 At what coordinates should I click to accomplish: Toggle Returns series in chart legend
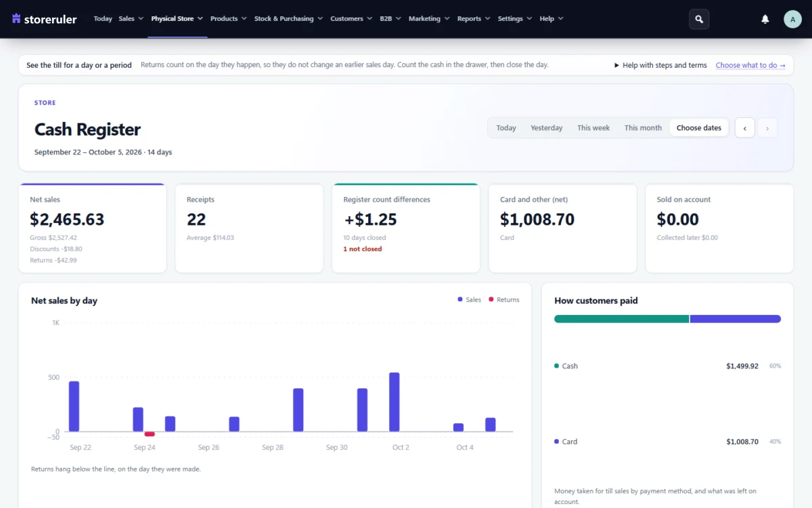(x=504, y=299)
